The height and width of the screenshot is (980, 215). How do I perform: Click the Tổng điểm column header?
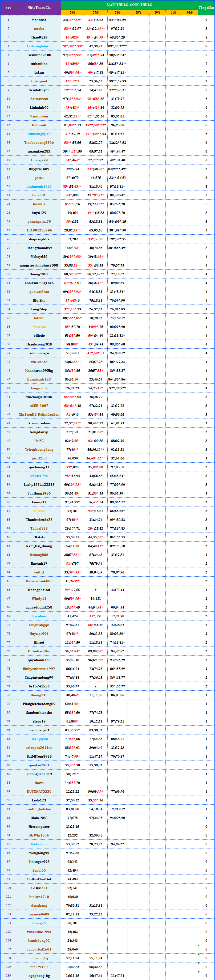[206, 8]
